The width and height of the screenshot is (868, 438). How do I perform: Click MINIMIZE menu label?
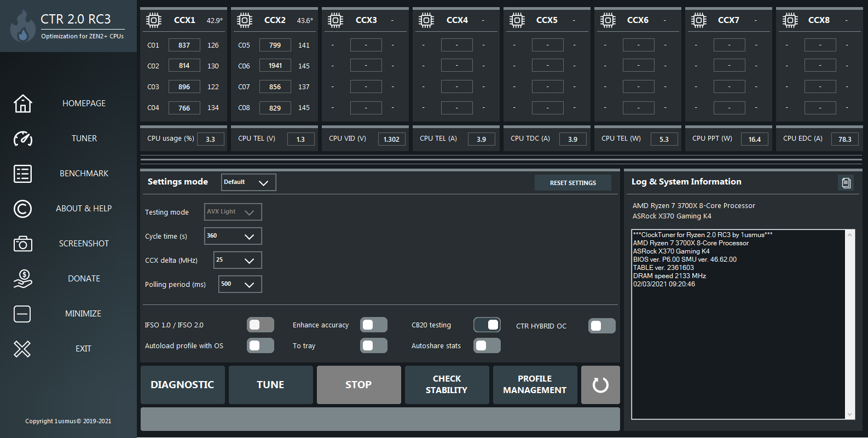[x=84, y=314]
